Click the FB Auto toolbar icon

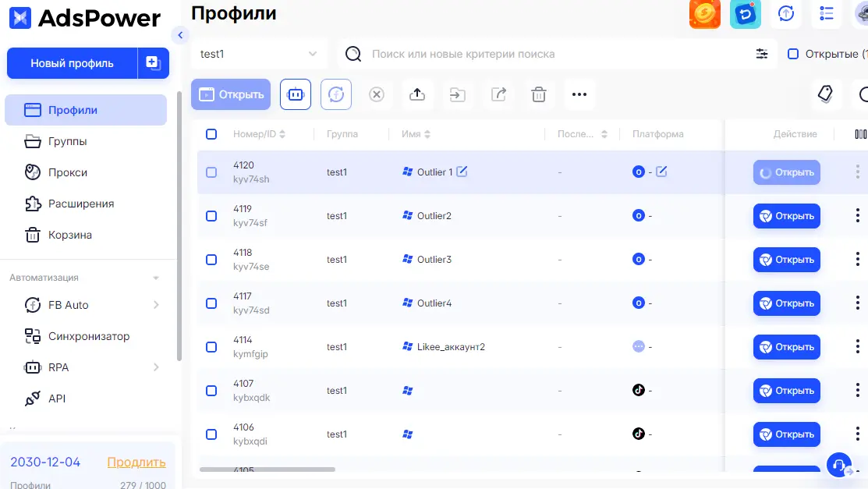click(336, 94)
